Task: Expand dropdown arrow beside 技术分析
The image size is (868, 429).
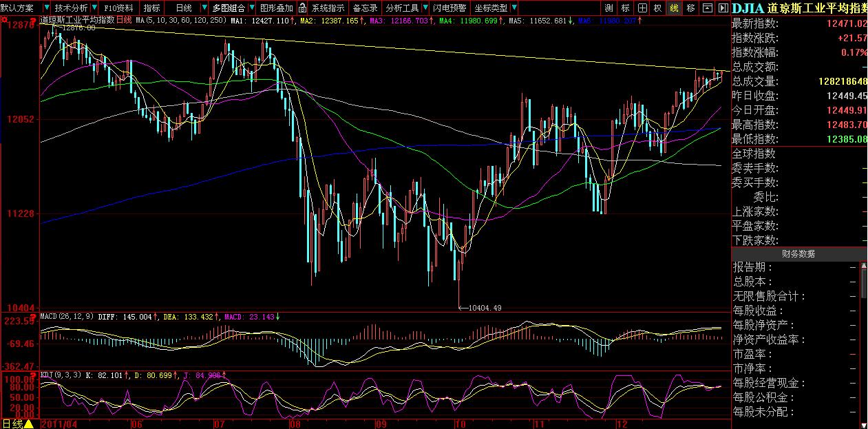Action: [94, 8]
